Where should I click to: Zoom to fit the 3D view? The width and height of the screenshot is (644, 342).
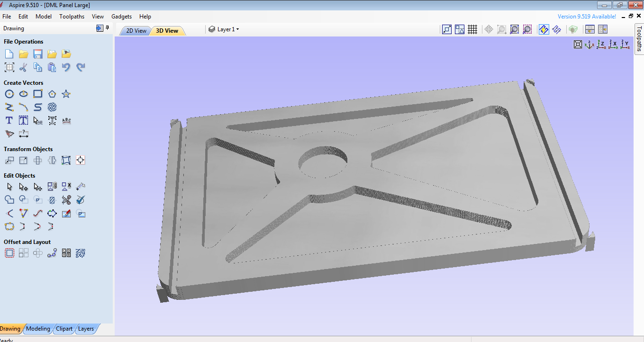[x=578, y=45]
